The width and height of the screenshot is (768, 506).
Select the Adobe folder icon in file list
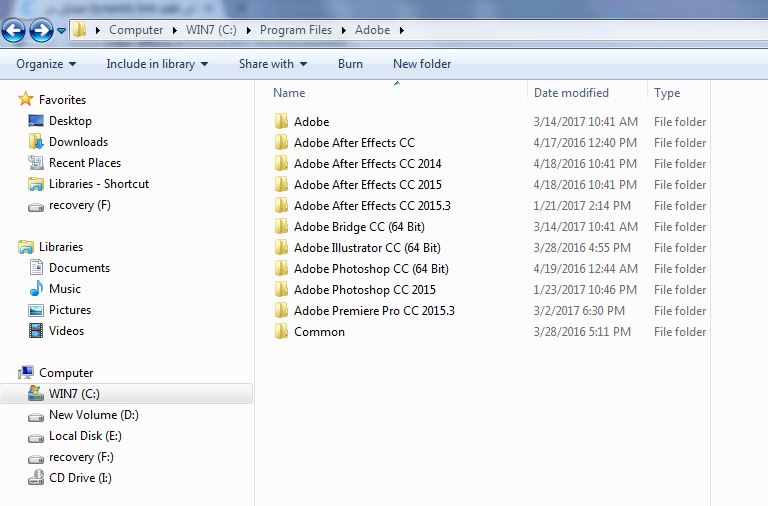(281, 121)
